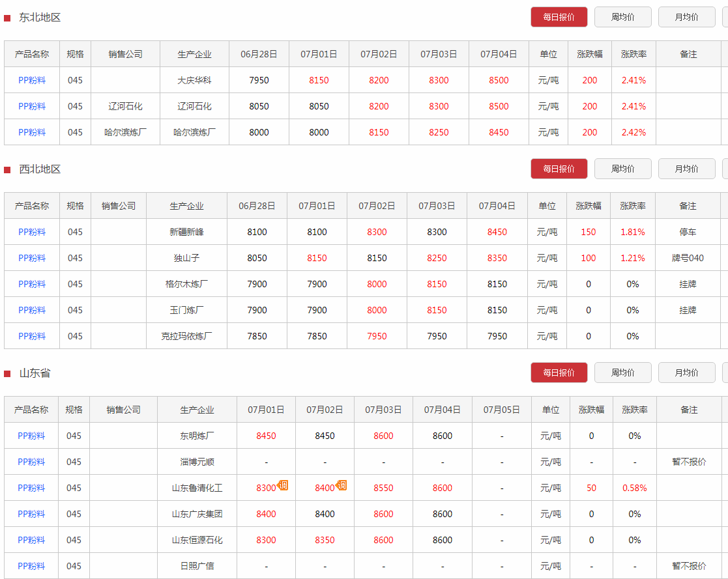Open PP粉料 link in 辽河石化 row
Viewport: 728px width, 579px height.
pos(32,106)
